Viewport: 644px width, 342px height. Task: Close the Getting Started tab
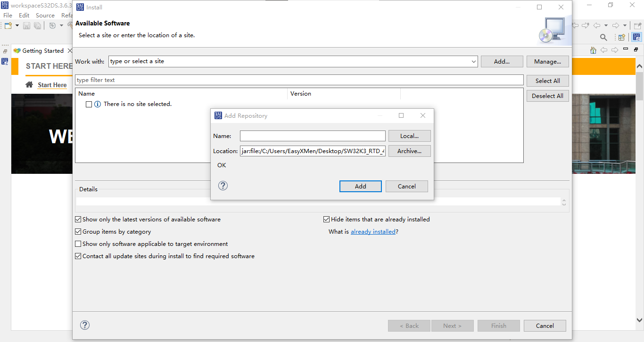(x=70, y=50)
